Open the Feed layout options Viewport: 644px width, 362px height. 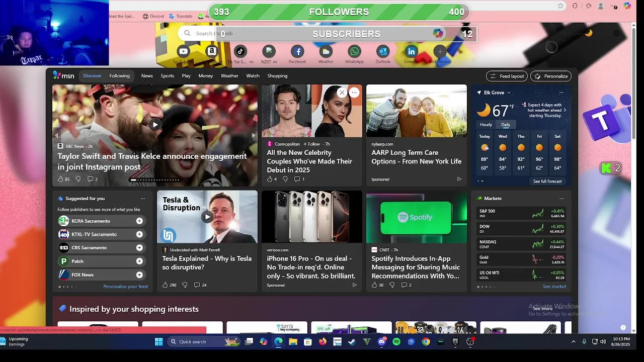point(507,76)
